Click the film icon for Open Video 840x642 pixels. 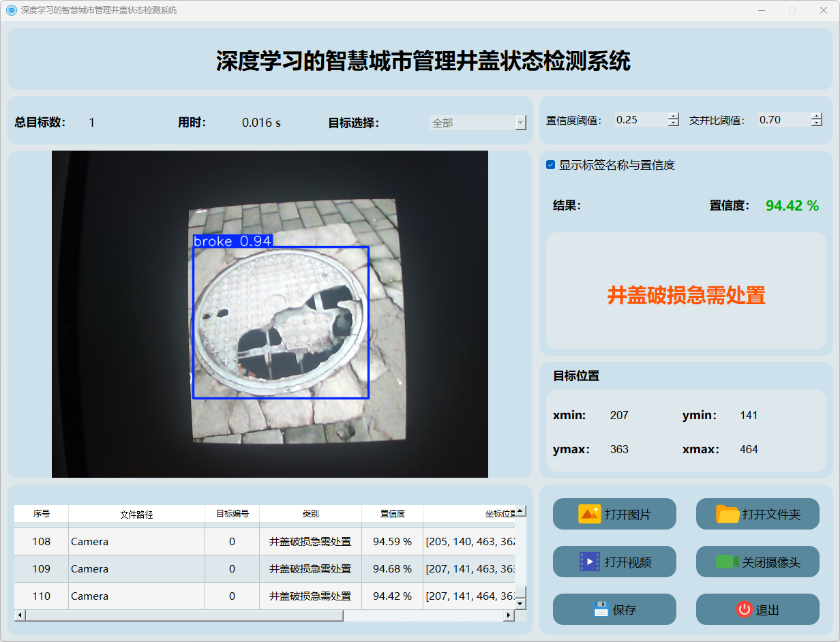coord(589,562)
